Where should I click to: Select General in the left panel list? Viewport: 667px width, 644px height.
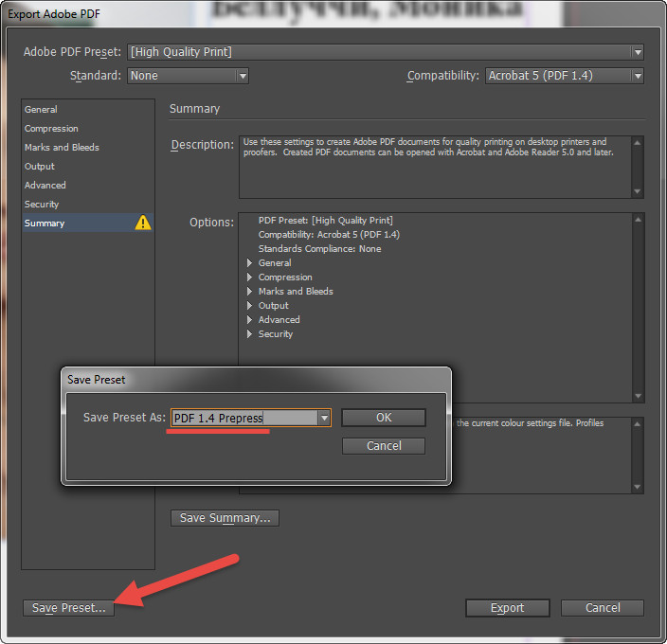coord(88,109)
